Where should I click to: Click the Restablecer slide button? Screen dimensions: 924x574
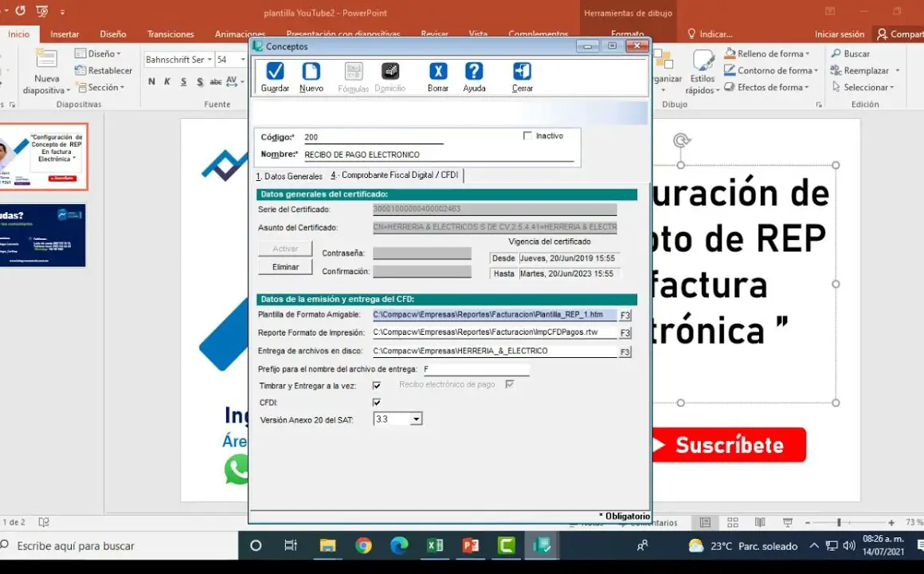(104, 70)
